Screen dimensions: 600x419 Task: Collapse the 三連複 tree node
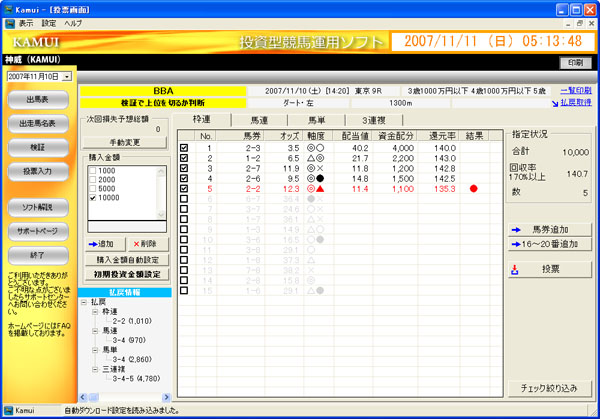pos(95,367)
